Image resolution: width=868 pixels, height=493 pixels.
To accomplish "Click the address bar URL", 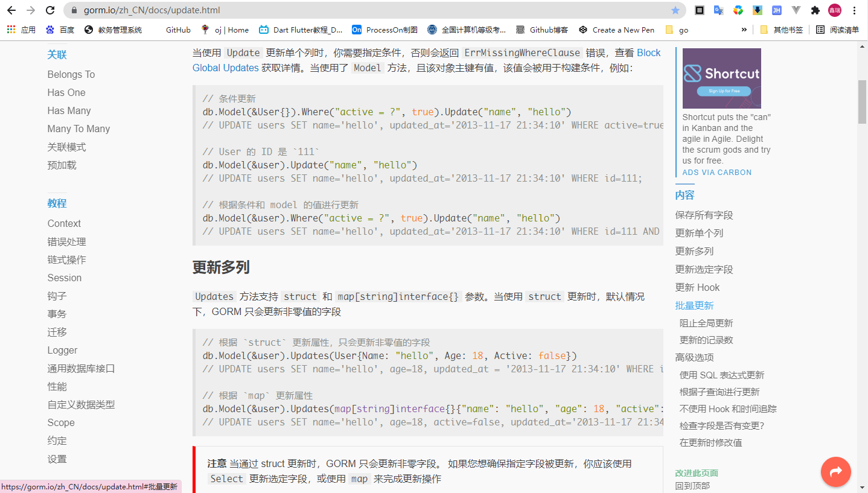I will [152, 10].
